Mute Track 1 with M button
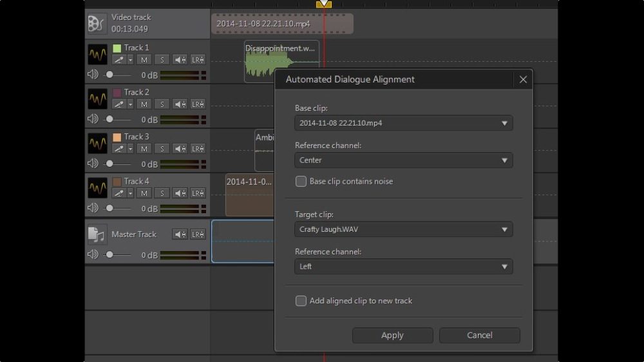Viewport: 644px width, 362px height. 144,60
